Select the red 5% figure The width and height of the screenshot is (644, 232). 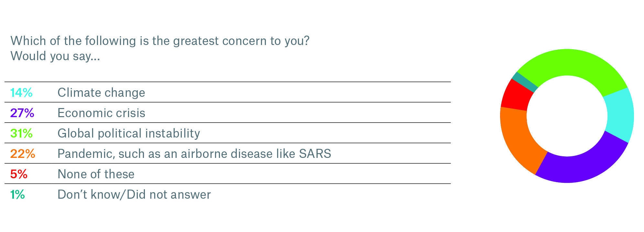19,174
